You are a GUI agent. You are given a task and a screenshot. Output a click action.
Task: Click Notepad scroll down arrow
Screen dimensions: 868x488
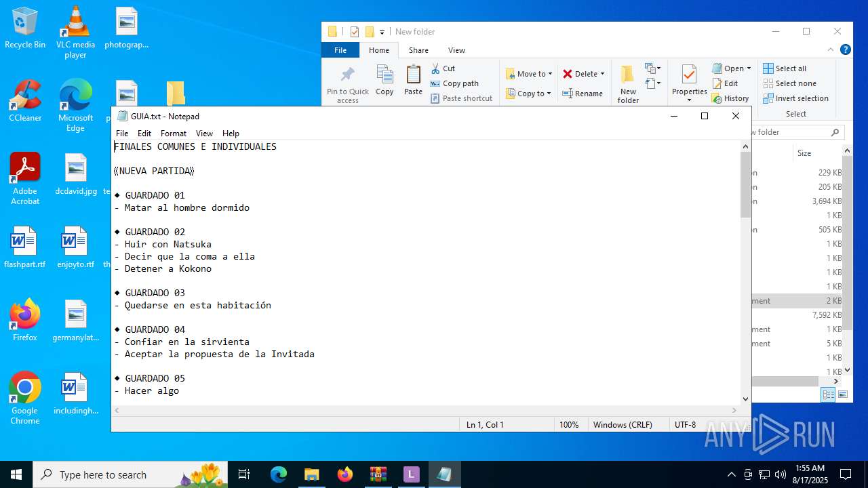[745, 399]
